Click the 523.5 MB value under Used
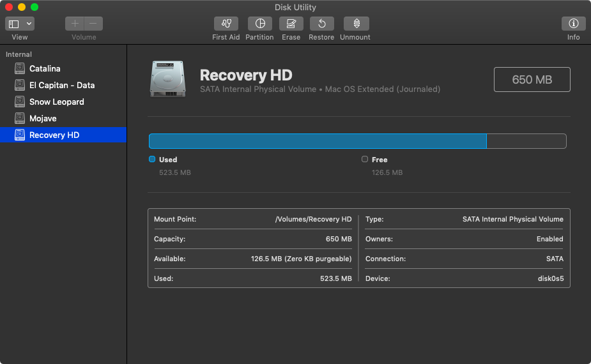This screenshot has width=591, height=364. pyautogui.click(x=175, y=172)
